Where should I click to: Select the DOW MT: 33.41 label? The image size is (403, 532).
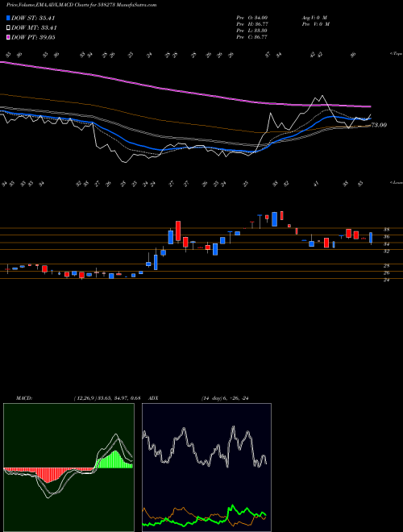(35, 28)
